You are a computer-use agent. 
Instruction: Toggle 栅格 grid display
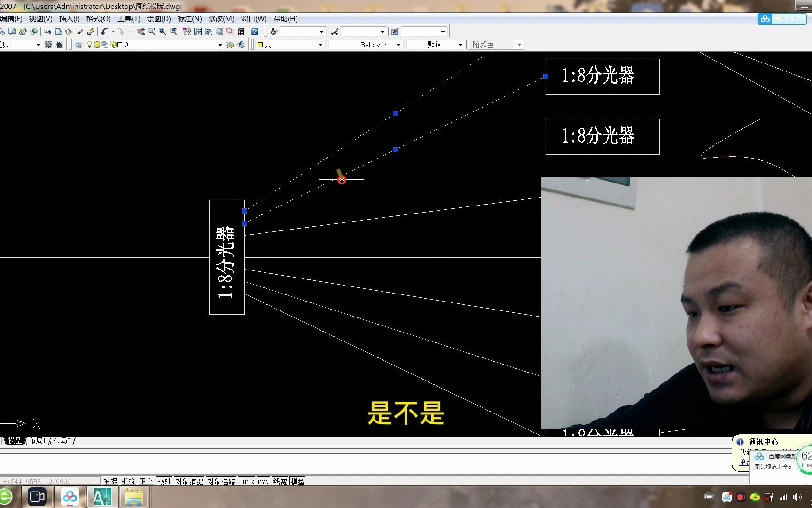coord(128,481)
